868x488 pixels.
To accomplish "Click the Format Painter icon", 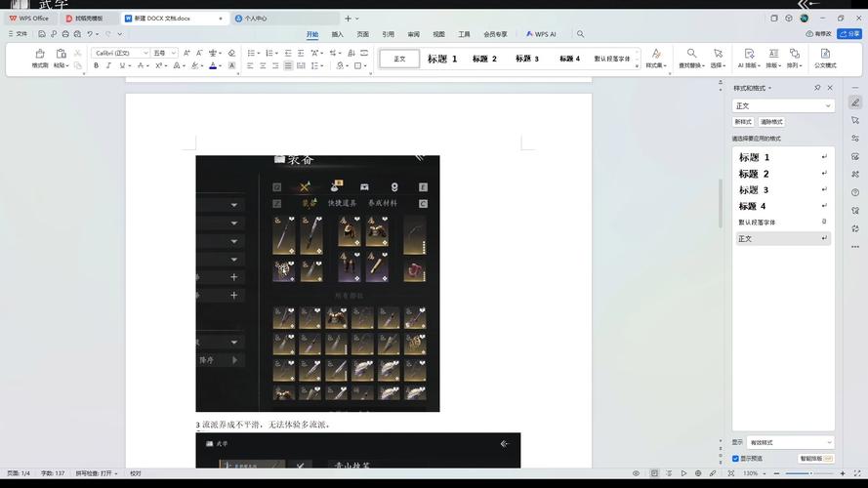I will (x=40, y=54).
